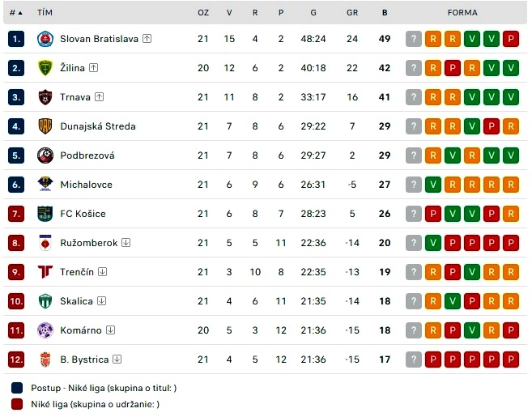Click the Komárno club crest
Screen dimensions: 532x417
[x=45, y=330]
